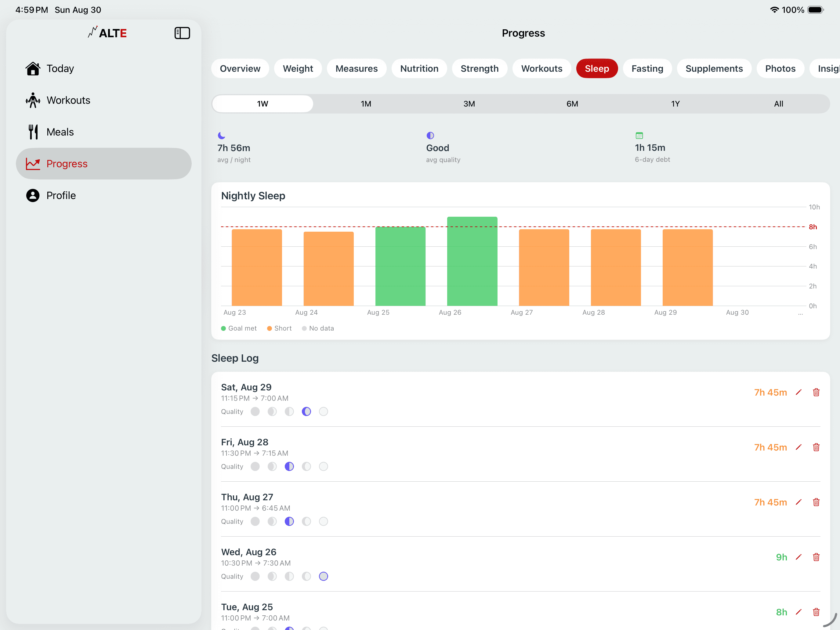Delete the Thu, Aug 27 sleep entry
840x630 pixels.
[x=816, y=502]
